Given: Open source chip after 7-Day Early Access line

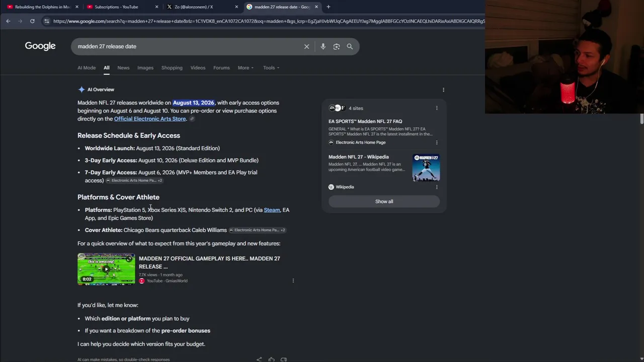Looking at the screenshot, I should (x=134, y=180).
